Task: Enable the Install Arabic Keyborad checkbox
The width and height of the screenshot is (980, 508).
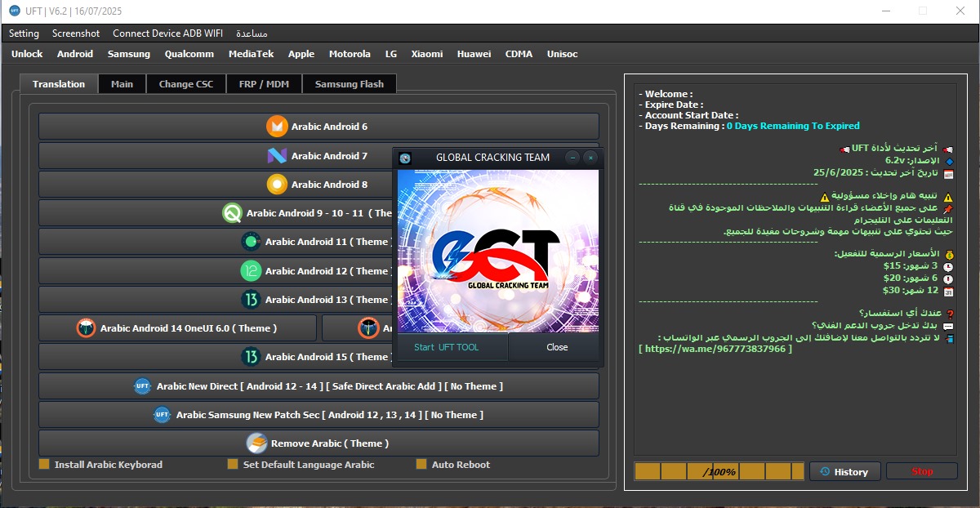Action: pos(44,465)
